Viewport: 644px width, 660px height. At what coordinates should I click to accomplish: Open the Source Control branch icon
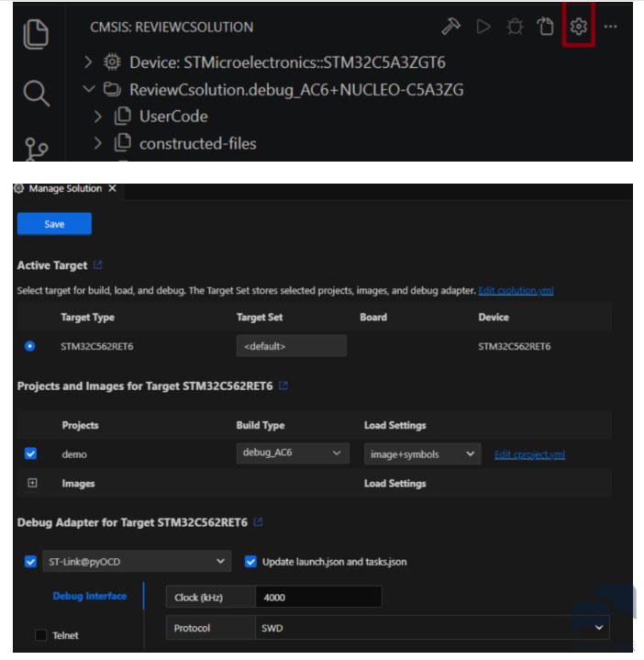(x=37, y=150)
